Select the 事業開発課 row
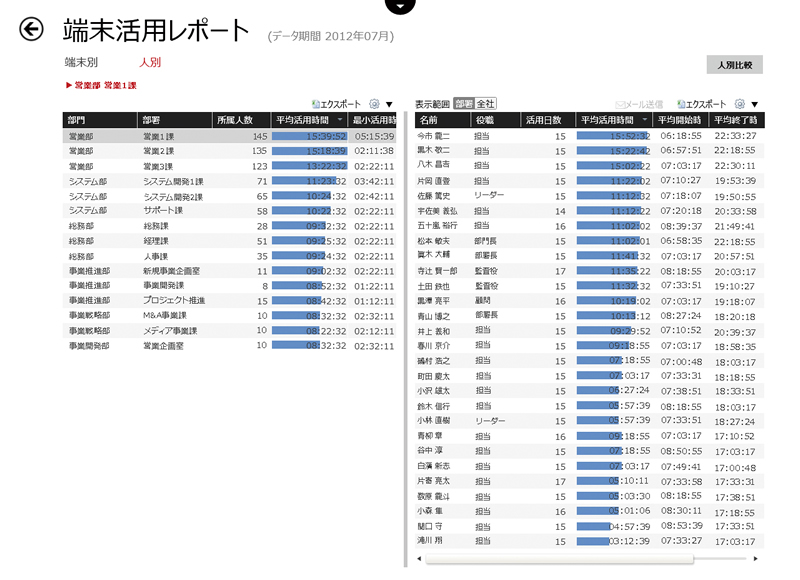The height and width of the screenshot is (580, 800). point(230,286)
